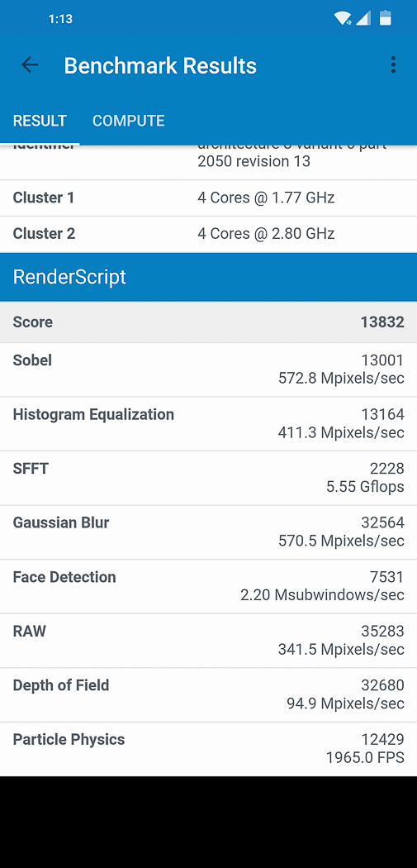Select the Particle Physics result row
417x868 pixels.
point(208,749)
